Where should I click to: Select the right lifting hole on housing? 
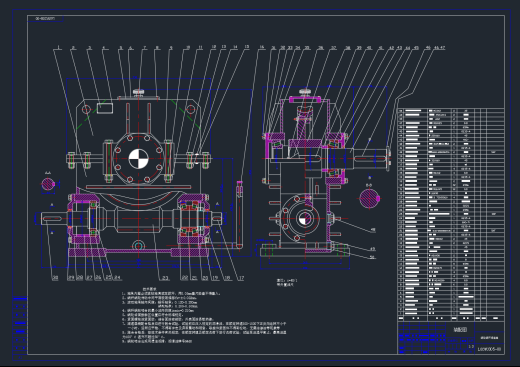pos(190,109)
